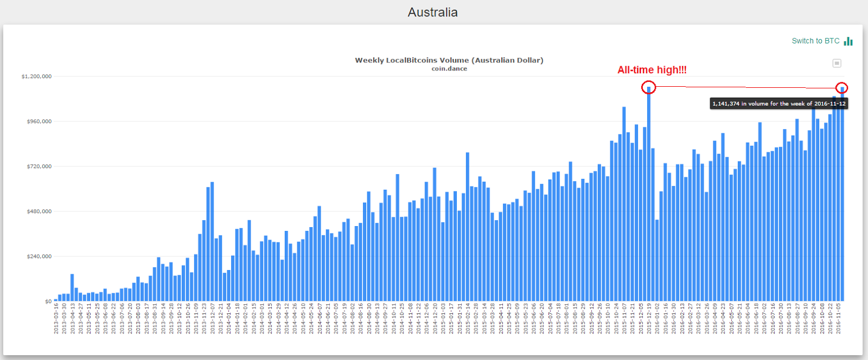Select the tall bar above 2015-02-14
Image resolution: width=868 pixels, height=360 pixels.
pos(468,227)
